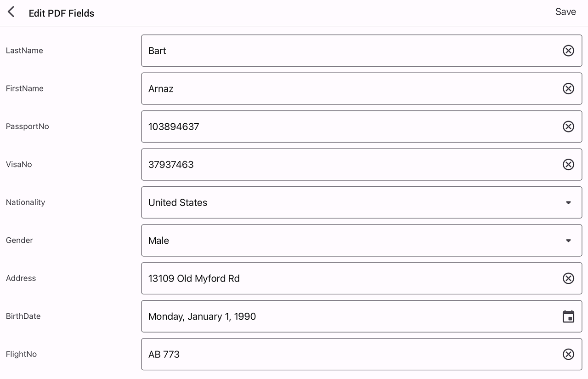Clear the FlightNo field using the X icon
The image size is (588, 379).
click(x=568, y=354)
